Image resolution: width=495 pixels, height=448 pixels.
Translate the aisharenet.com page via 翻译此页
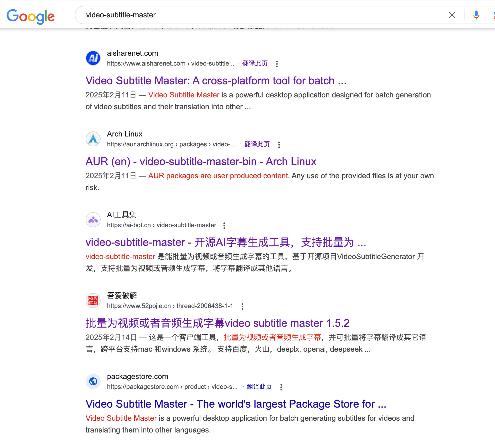pyautogui.click(x=255, y=63)
